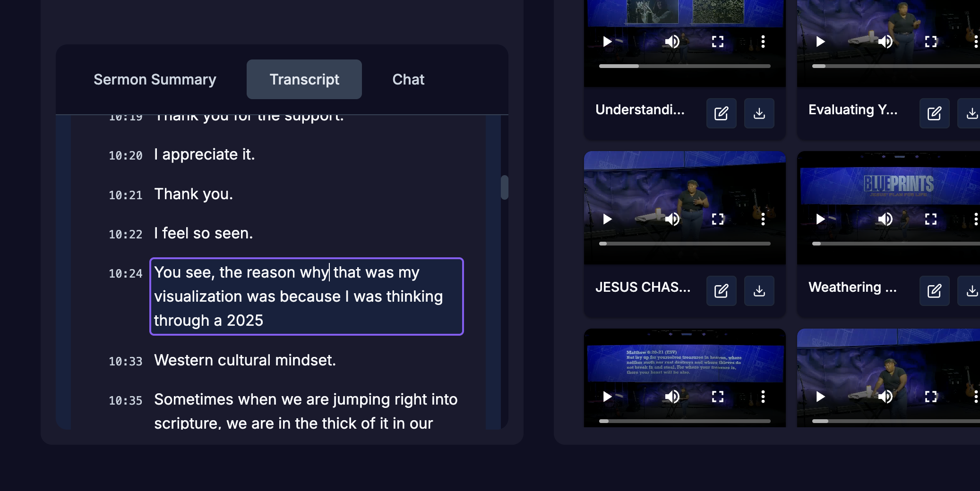Screen dimensions: 980x491
Task: Jump to transcript line "Western cultural mindset."
Action: click(x=245, y=360)
